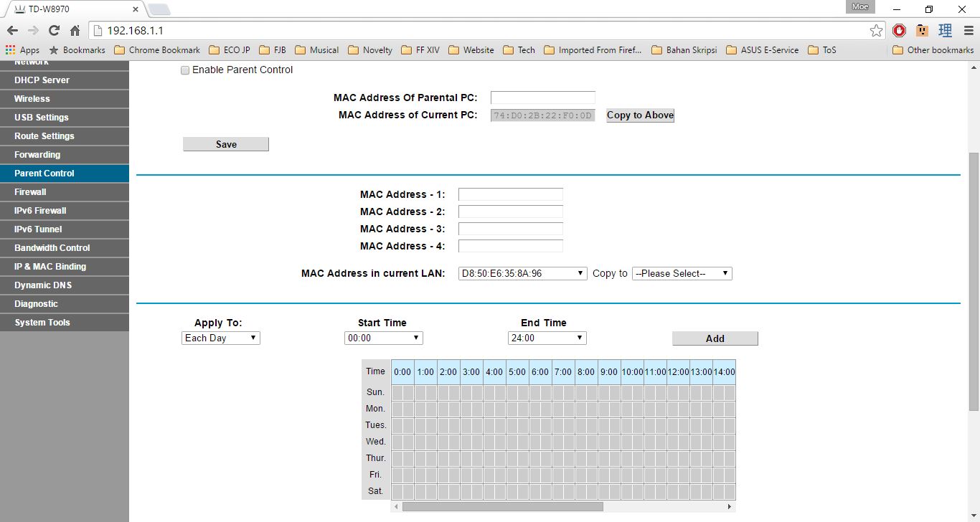The width and height of the screenshot is (980, 522).
Task: Open the Apply To day dropdown
Action: point(221,338)
